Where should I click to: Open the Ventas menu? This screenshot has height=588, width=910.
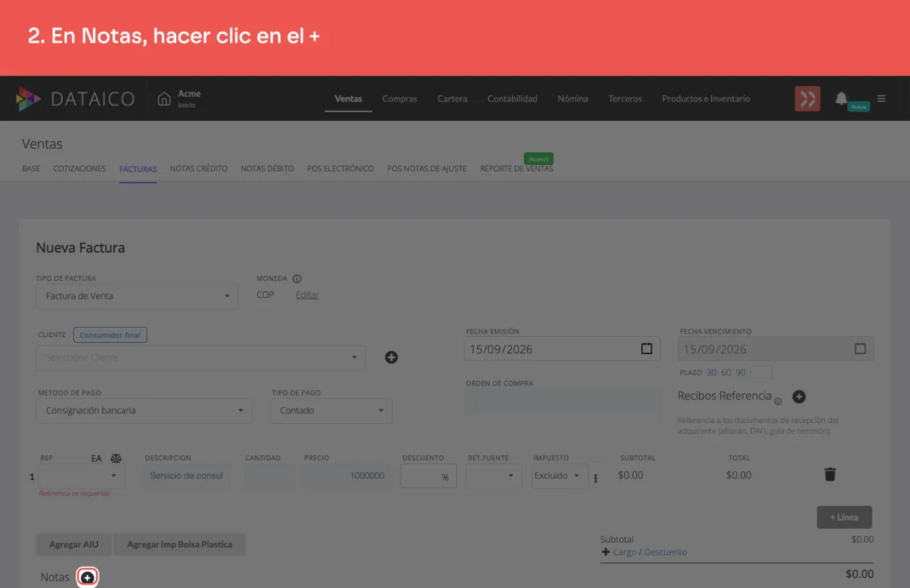pyautogui.click(x=348, y=99)
